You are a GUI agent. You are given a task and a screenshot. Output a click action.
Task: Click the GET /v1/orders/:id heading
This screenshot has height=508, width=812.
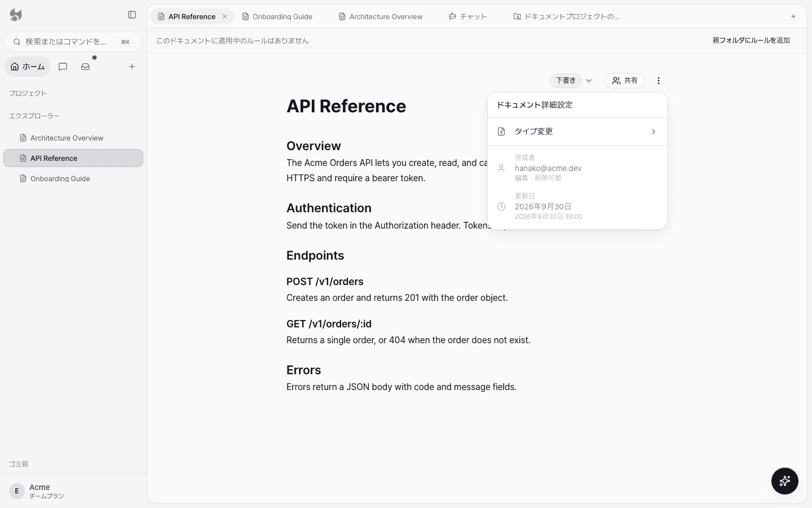click(329, 324)
